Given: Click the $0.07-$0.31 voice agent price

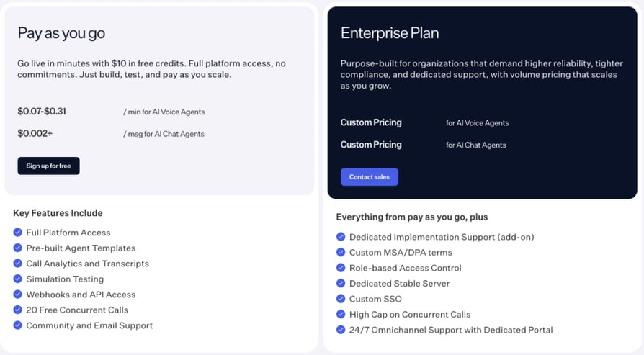Looking at the screenshot, I should pos(42,111).
